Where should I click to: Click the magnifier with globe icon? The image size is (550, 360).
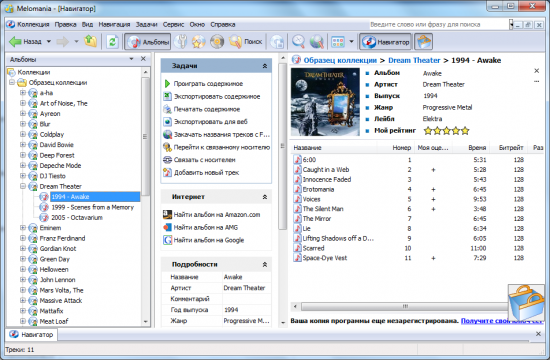317,42
